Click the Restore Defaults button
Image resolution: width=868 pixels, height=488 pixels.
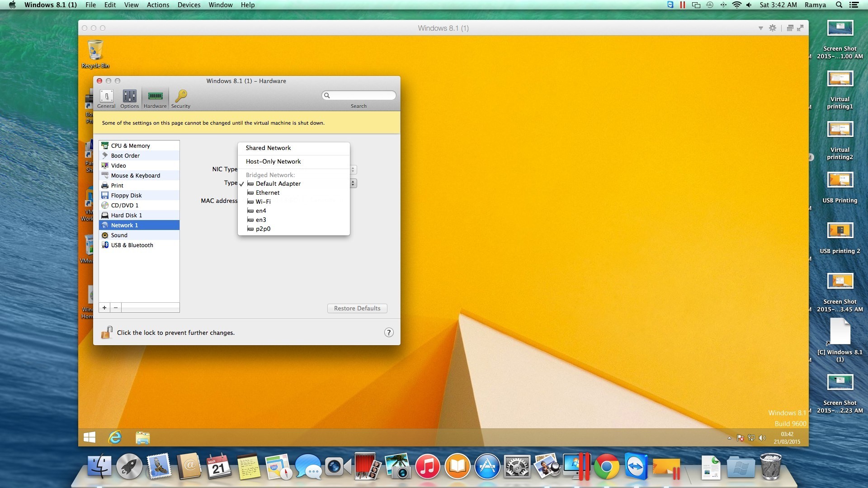(357, 308)
